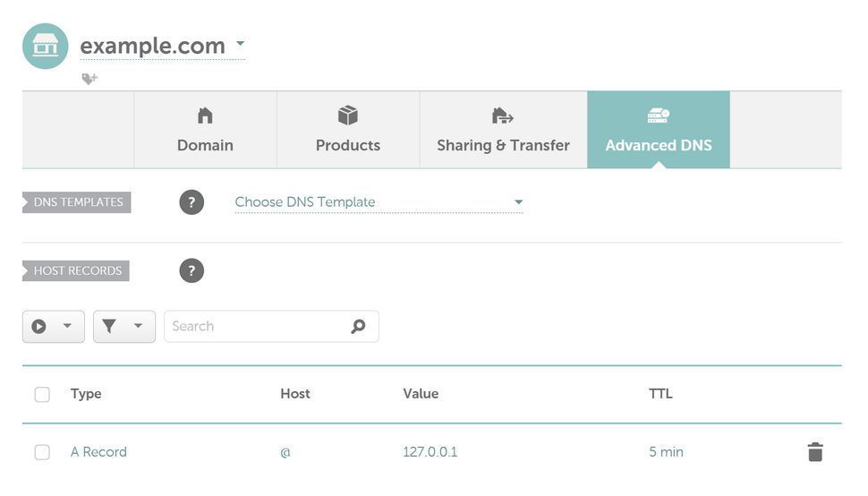This screenshot has height=496, width=868.
Task: Check the A Record row checkbox
Action: click(42, 452)
